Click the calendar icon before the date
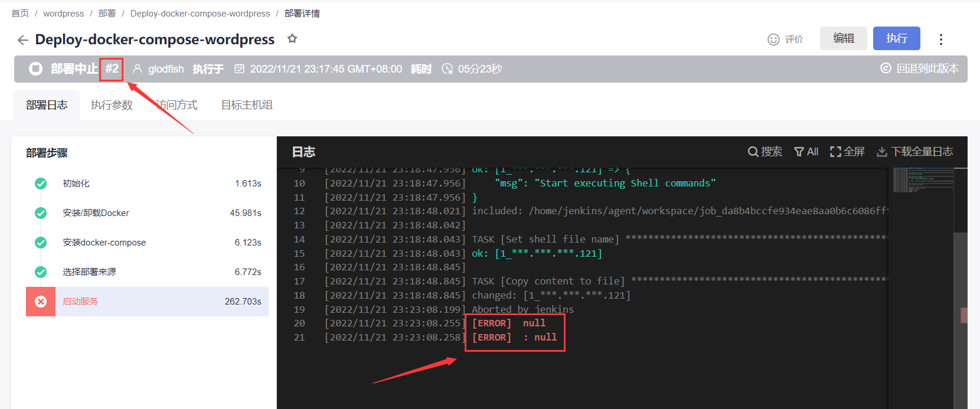 tap(240, 69)
